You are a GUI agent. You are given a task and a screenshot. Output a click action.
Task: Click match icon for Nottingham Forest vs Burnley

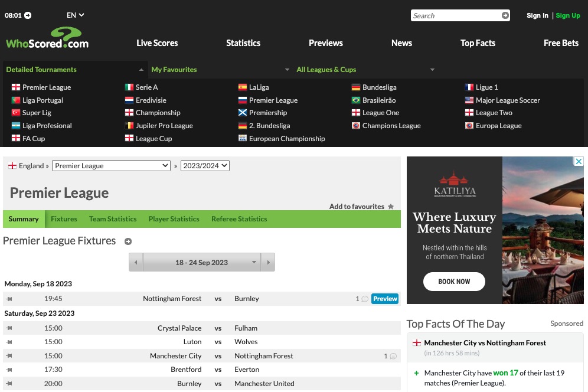(x=9, y=299)
